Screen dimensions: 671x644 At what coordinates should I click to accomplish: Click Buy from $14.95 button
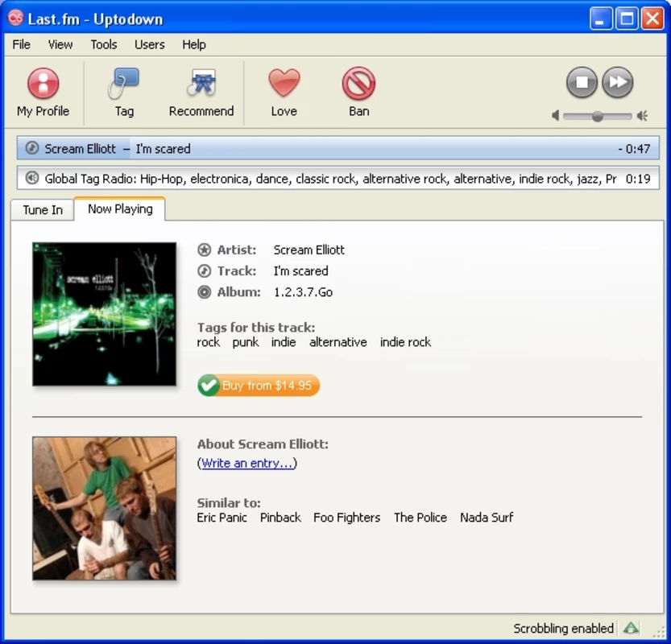click(x=259, y=386)
